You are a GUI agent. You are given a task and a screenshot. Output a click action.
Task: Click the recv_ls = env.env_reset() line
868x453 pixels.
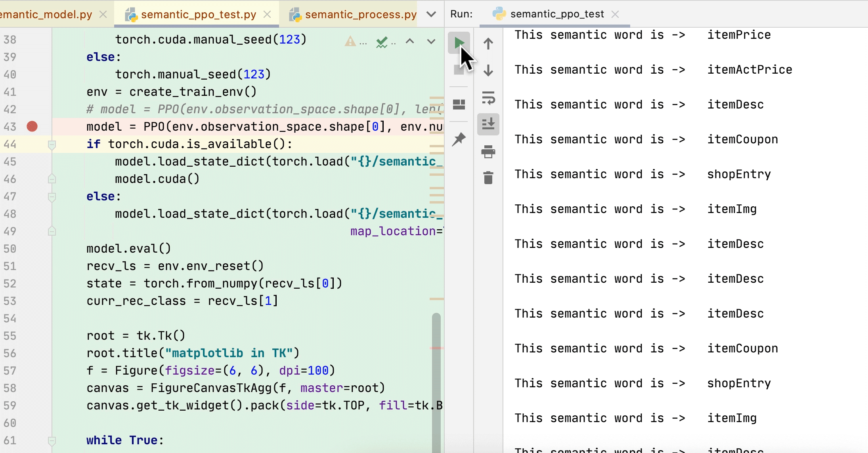tap(175, 266)
